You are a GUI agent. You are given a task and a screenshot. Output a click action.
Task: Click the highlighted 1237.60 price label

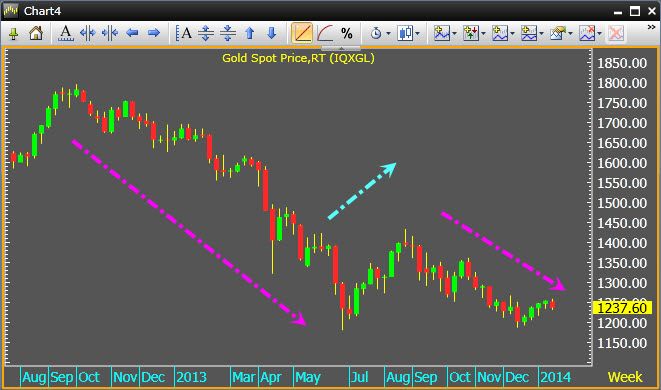point(622,308)
